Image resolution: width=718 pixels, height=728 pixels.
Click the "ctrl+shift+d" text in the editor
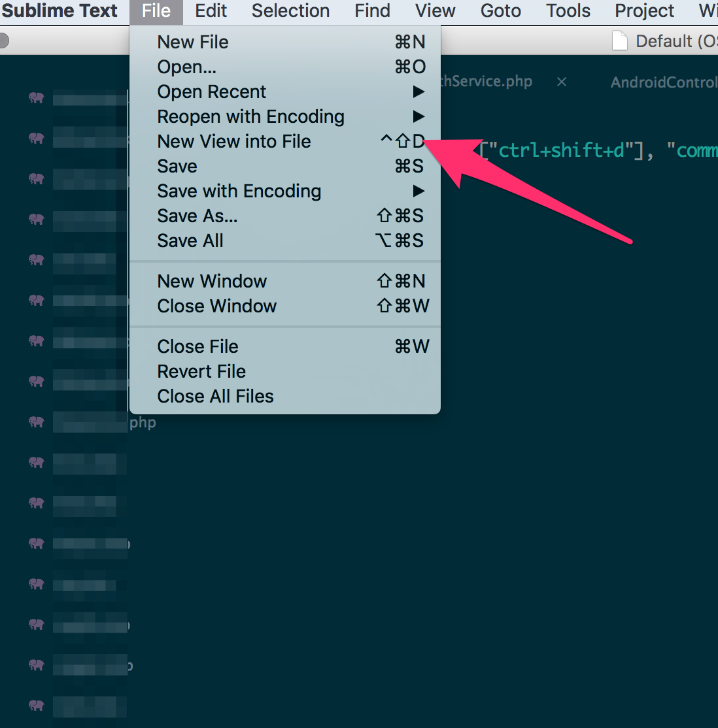point(562,150)
